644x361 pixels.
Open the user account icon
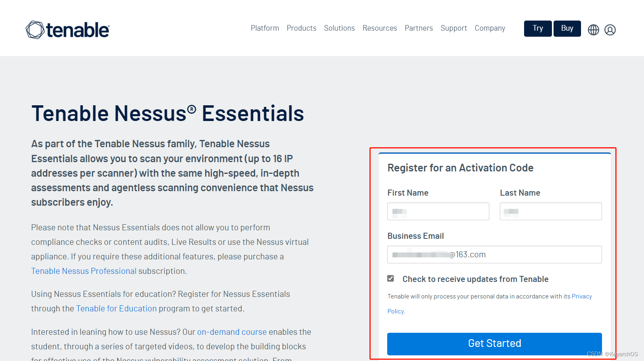coord(610,29)
